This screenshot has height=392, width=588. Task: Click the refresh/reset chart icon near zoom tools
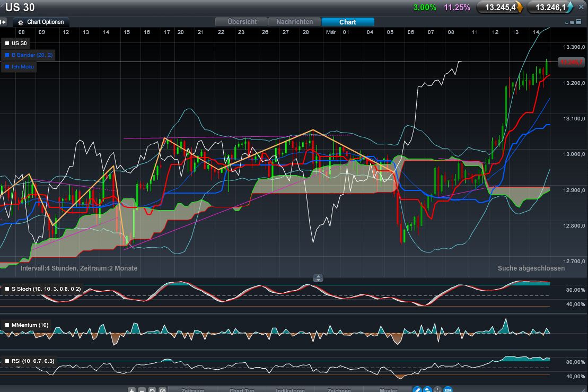coord(152,389)
